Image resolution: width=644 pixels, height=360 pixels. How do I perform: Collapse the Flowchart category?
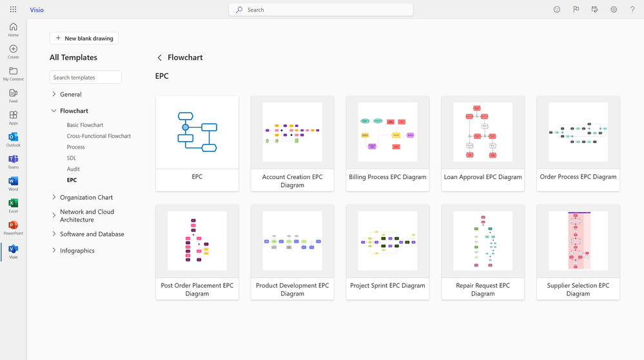pos(54,111)
